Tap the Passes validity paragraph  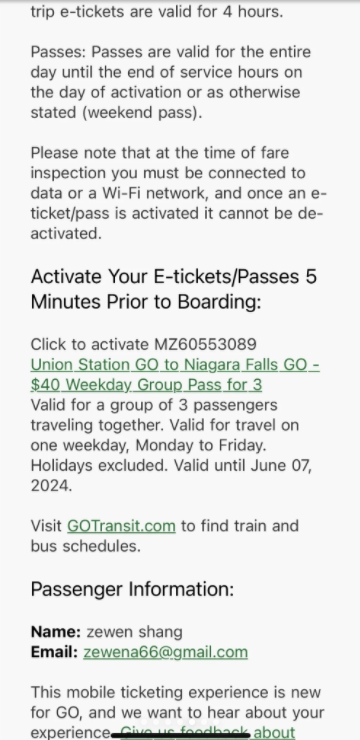pyautogui.click(x=171, y=82)
